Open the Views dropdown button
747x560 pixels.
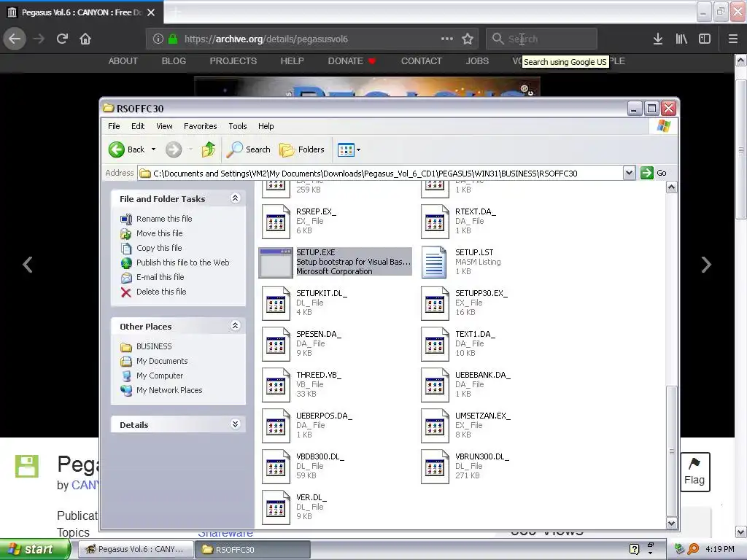click(349, 149)
